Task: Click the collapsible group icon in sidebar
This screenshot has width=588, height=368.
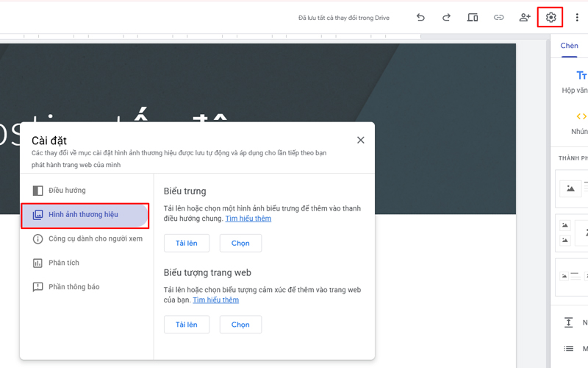Action: click(568, 322)
